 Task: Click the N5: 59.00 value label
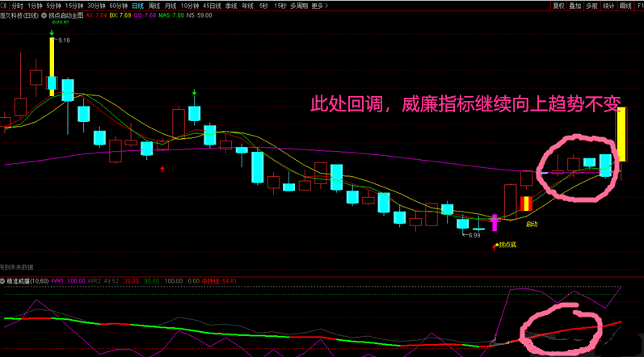pyautogui.click(x=200, y=15)
